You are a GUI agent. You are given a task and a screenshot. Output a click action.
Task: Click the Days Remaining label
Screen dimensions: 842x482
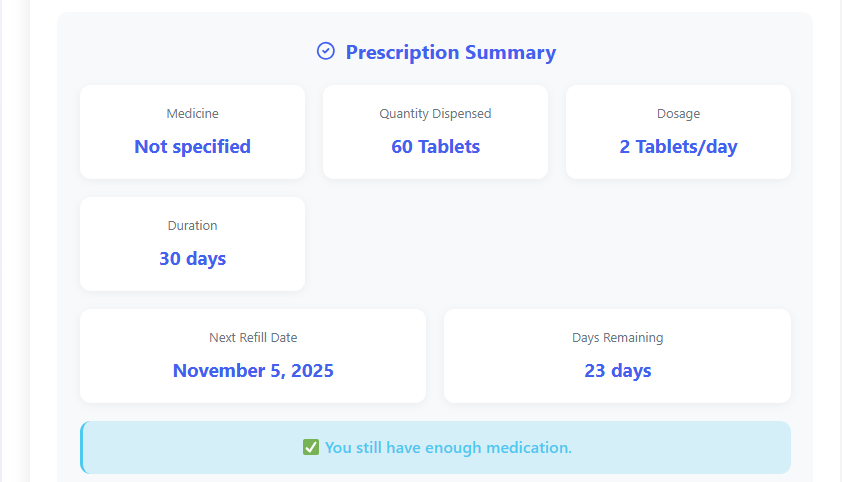point(617,338)
